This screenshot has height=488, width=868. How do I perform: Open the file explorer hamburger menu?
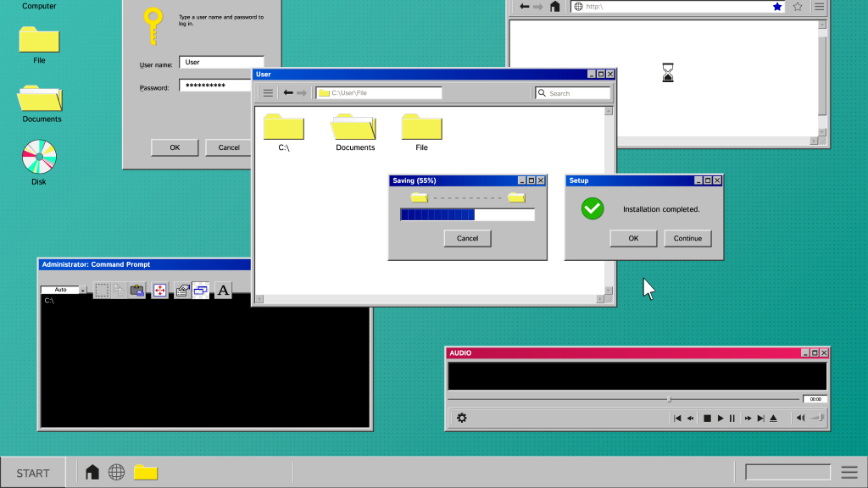(x=268, y=93)
